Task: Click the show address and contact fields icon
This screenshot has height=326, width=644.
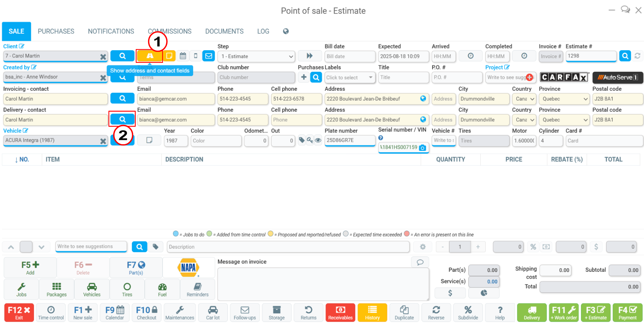Action: [x=149, y=56]
